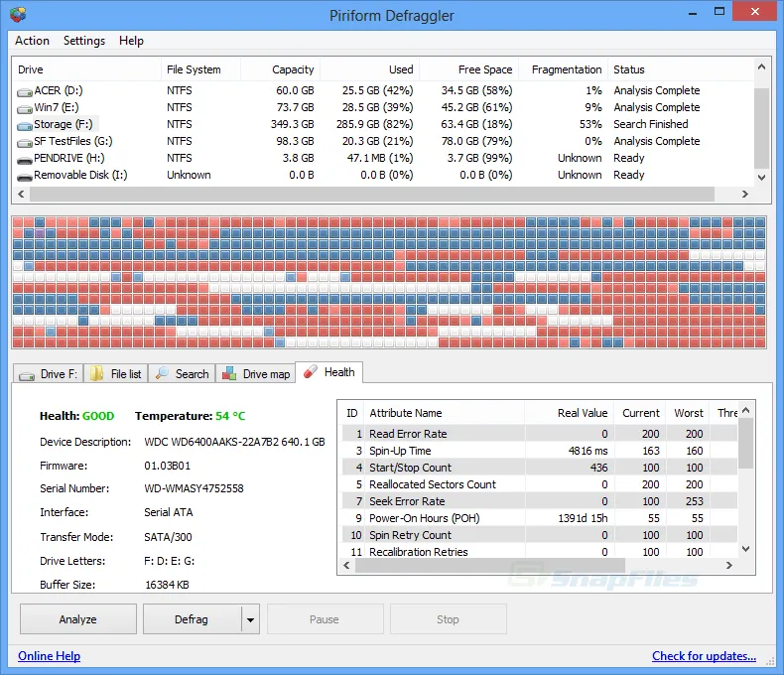Sort by File System column header

click(200, 69)
